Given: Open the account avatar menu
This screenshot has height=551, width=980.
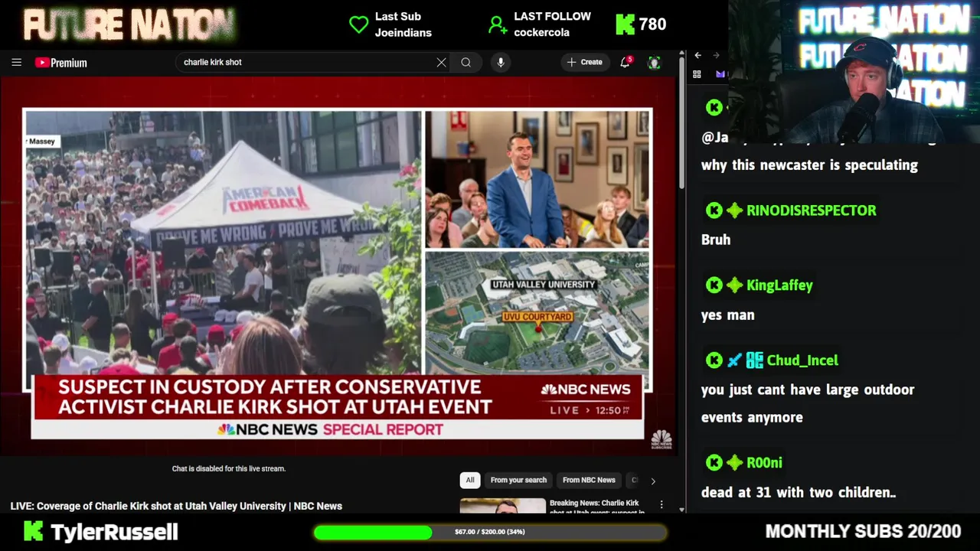Looking at the screenshot, I should [654, 63].
